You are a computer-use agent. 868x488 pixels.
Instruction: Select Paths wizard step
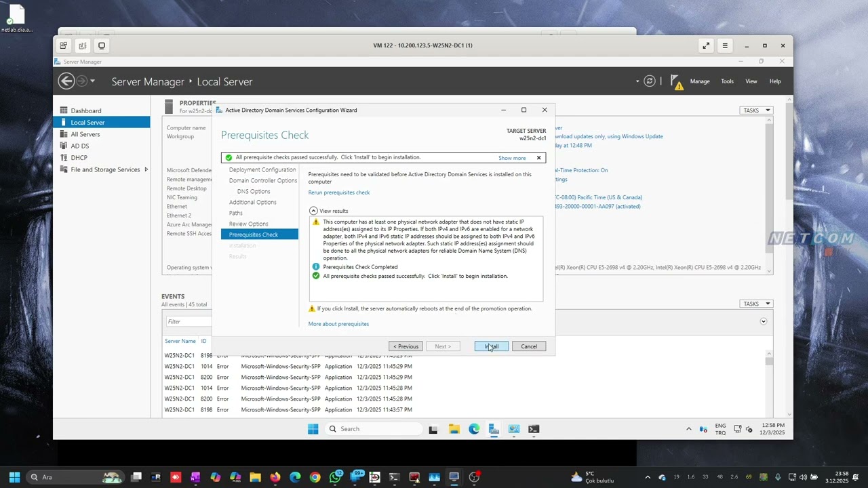pos(235,213)
